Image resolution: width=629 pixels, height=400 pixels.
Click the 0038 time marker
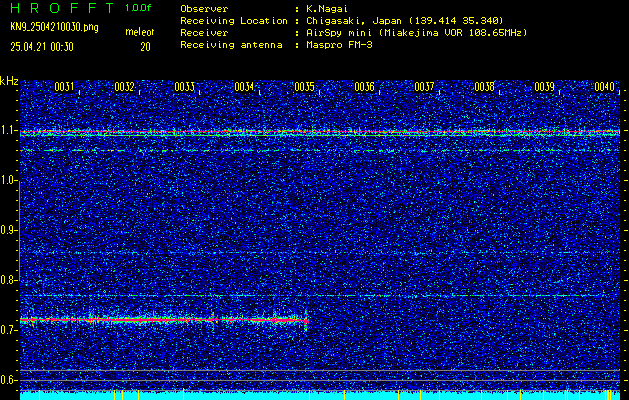tap(484, 87)
